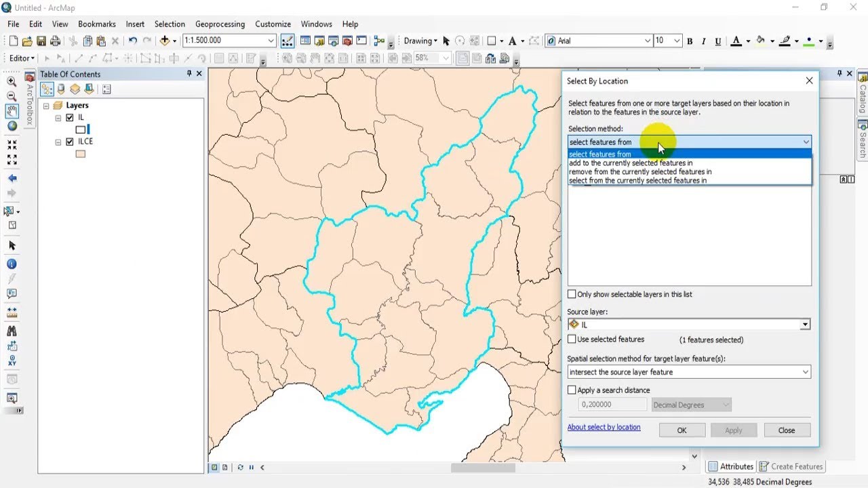Viewport: 868px width, 488px height.
Task: Click the Add Data button
Action: click(165, 41)
